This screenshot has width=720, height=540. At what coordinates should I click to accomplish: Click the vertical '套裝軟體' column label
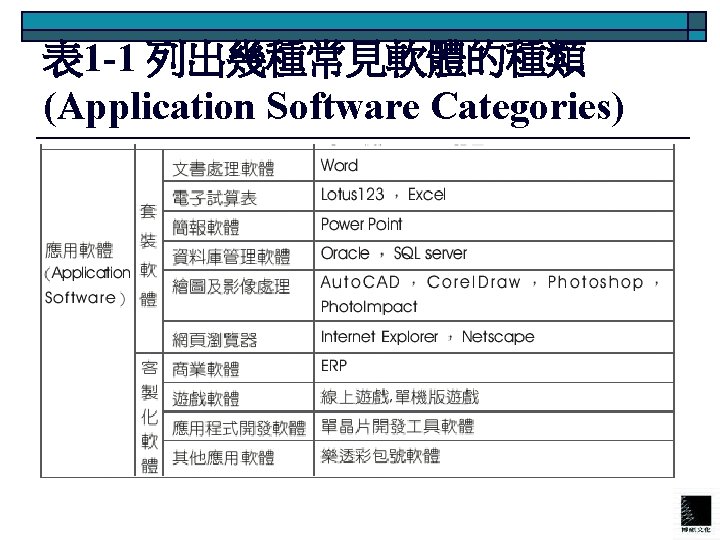point(148,255)
